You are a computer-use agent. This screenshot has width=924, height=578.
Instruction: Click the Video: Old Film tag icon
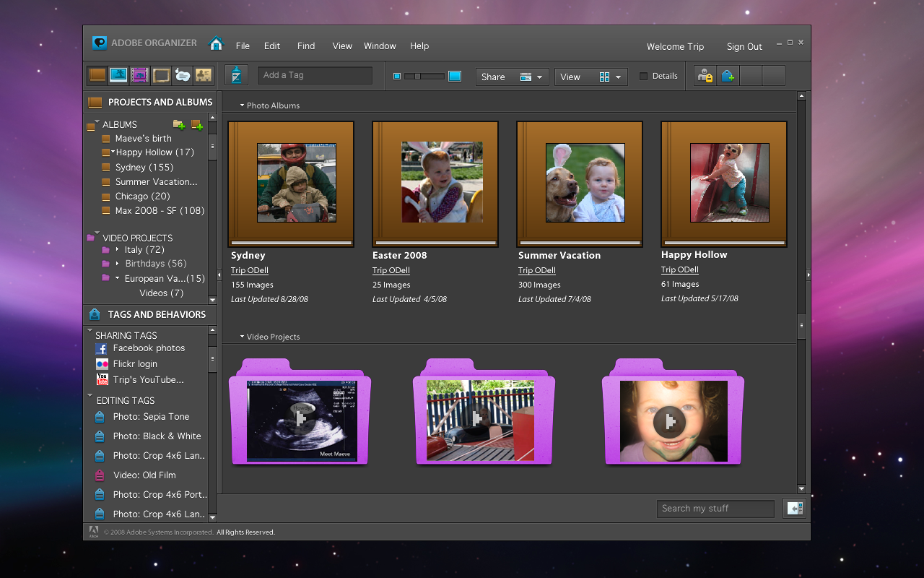[x=100, y=475]
